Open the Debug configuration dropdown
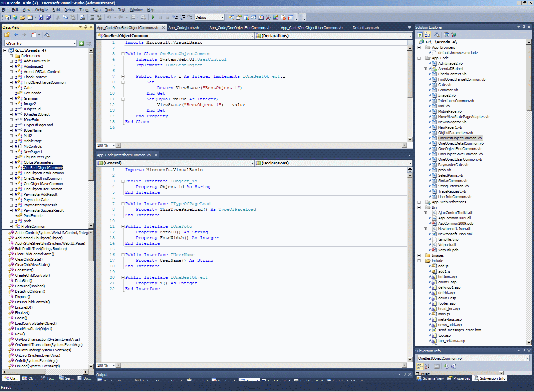This screenshot has height=392, width=534. click(x=222, y=17)
